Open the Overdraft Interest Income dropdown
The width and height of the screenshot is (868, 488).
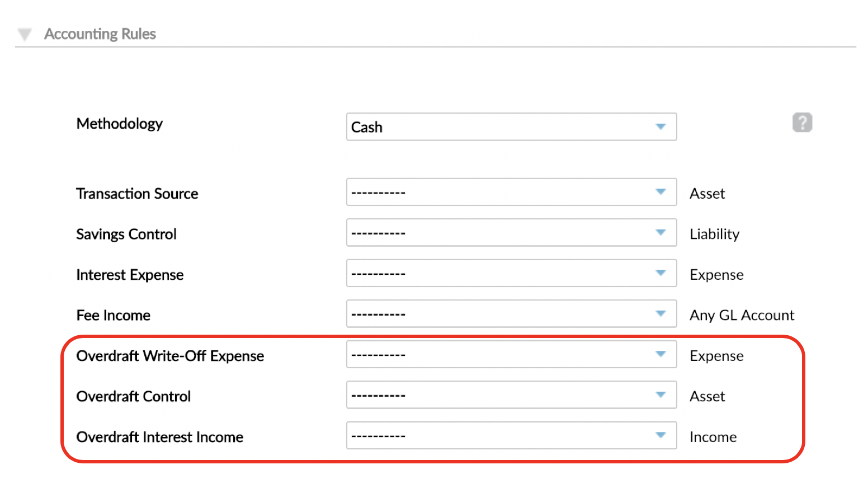(x=511, y=435)
